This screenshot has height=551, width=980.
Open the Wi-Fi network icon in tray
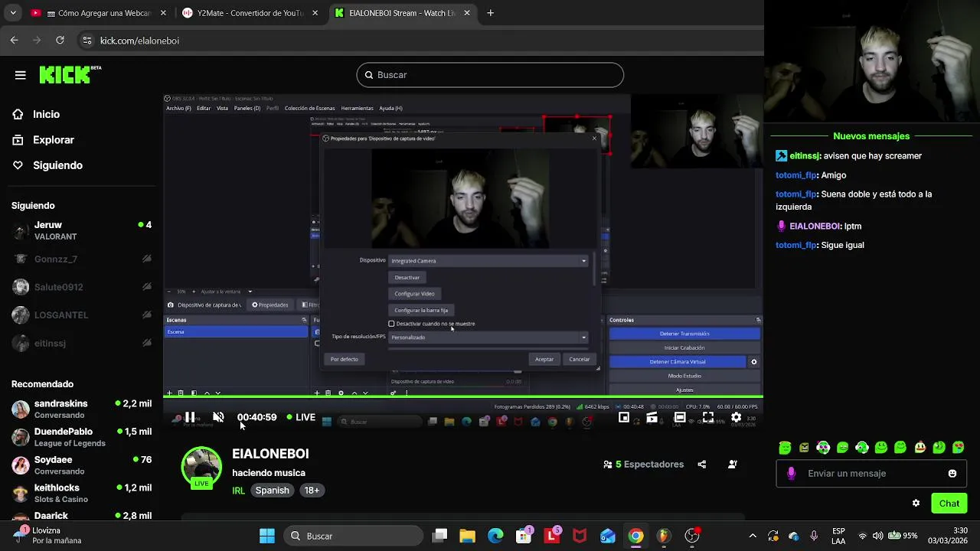click(863, 536)
